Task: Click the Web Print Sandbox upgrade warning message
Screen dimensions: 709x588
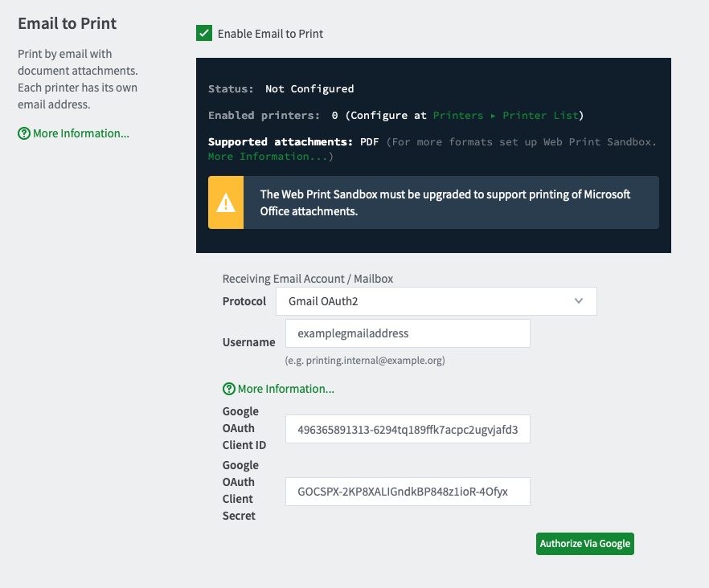Action: tap(445, 202)
